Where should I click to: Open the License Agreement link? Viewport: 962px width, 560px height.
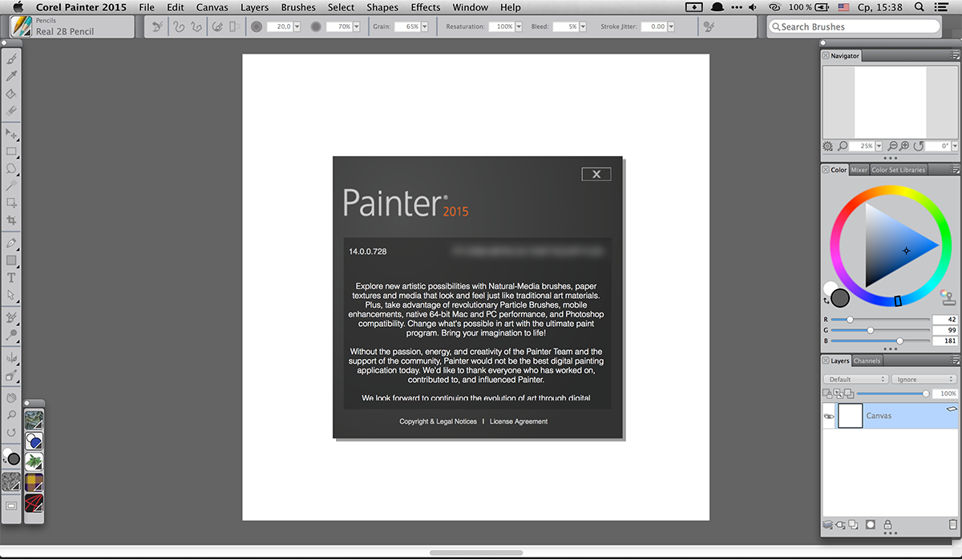[x=519, y=421]
